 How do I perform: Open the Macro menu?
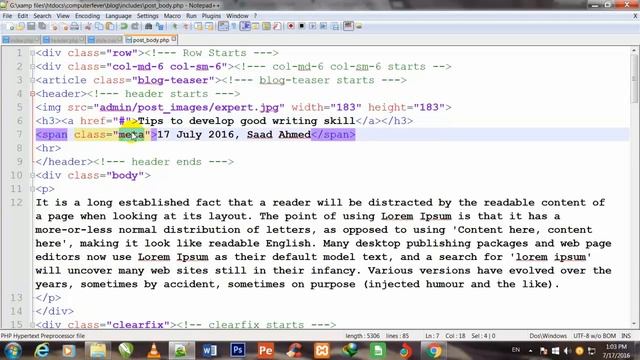pyautogui.click(x=172, y=16)
